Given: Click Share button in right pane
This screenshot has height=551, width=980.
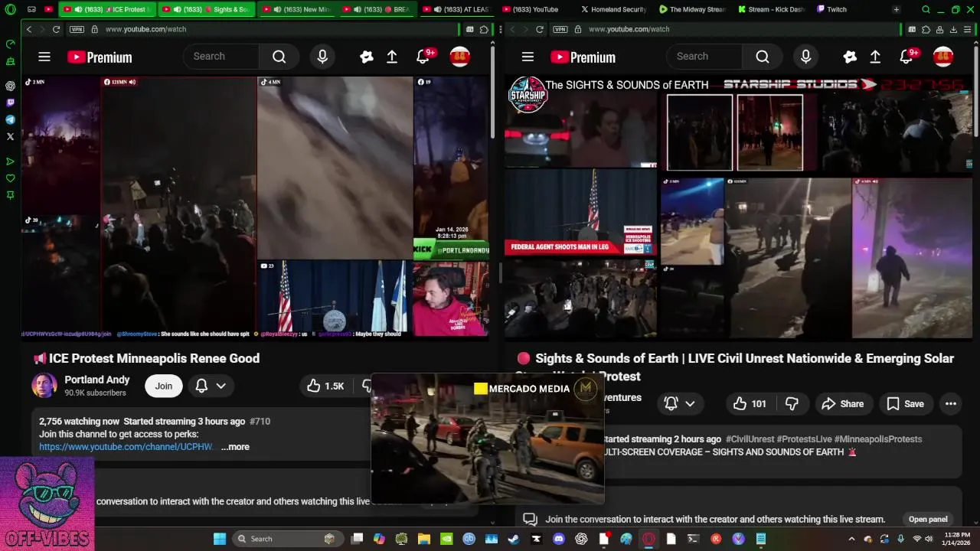Looking at the screenshot, I should click(x=842, y=403).
